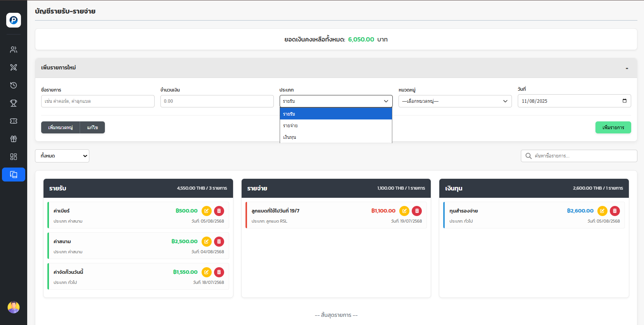Expand the ทั้งหมด filter dropdown
Image resolution: width=644 pixels, height=325 pixels.
(62, 156)
